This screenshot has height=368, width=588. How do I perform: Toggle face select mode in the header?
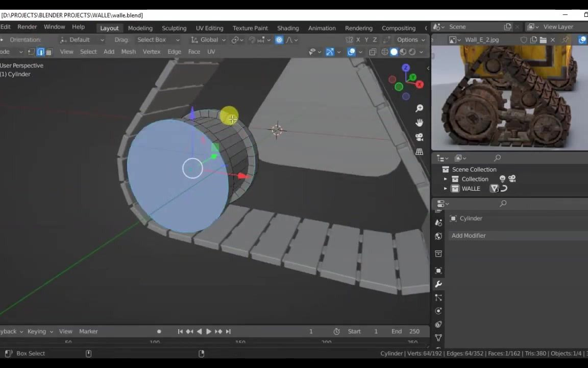[x=49, y=52]
